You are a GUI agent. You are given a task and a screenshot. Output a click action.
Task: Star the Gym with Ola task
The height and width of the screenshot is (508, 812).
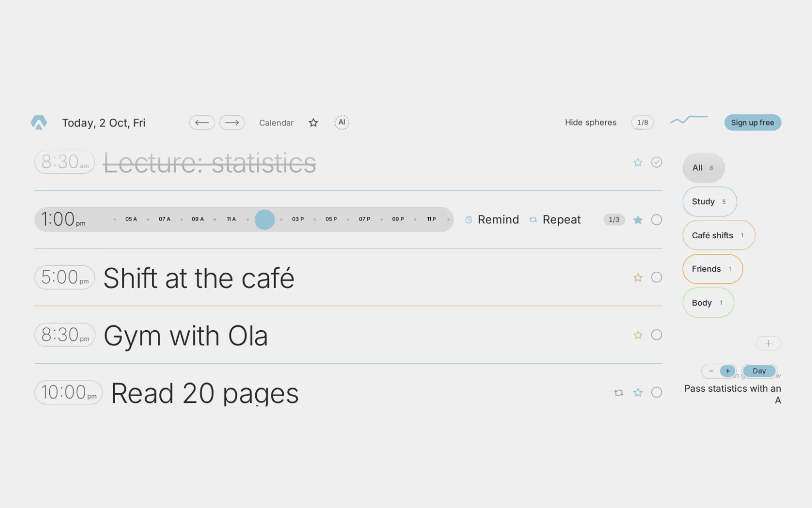pyautogui.click(x=638, y=335)
